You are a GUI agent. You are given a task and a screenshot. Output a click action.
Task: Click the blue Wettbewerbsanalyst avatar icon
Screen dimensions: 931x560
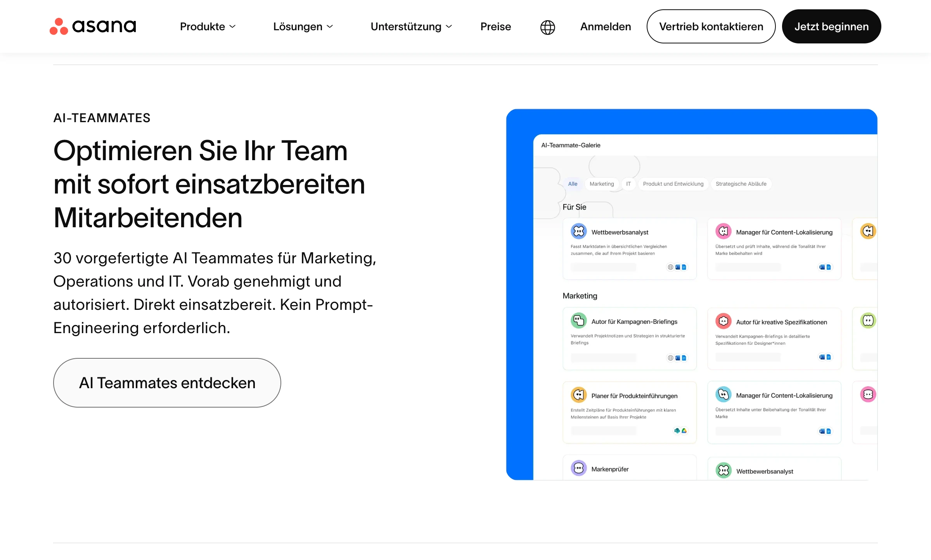point(578,232)
